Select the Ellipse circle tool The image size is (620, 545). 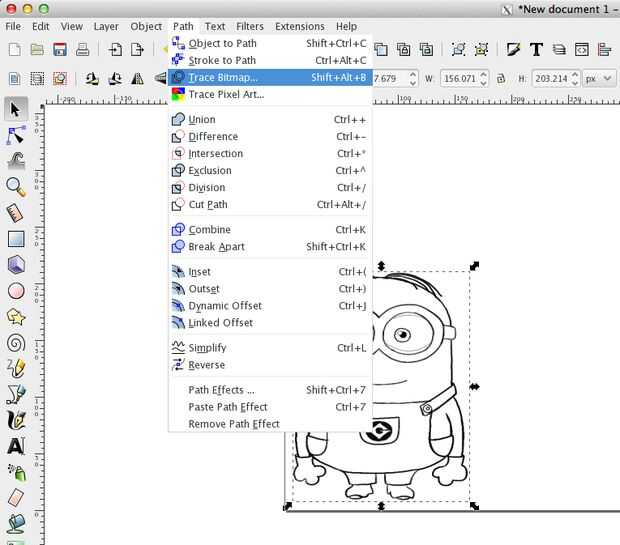16,291
